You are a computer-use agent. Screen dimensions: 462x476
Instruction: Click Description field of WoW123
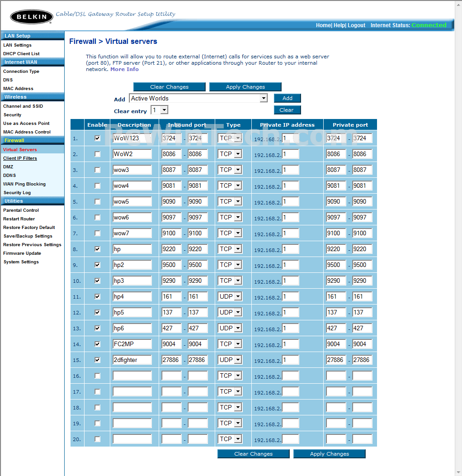[132, 138]
